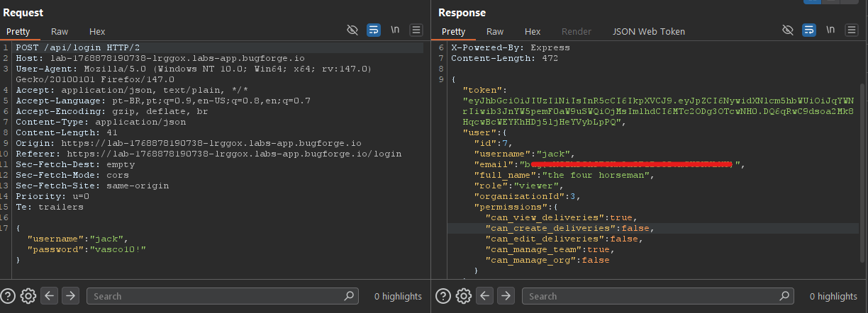Click the Accept-Encoding header line
This screenshot has height=313, width=868.
[x=112, y=111]
